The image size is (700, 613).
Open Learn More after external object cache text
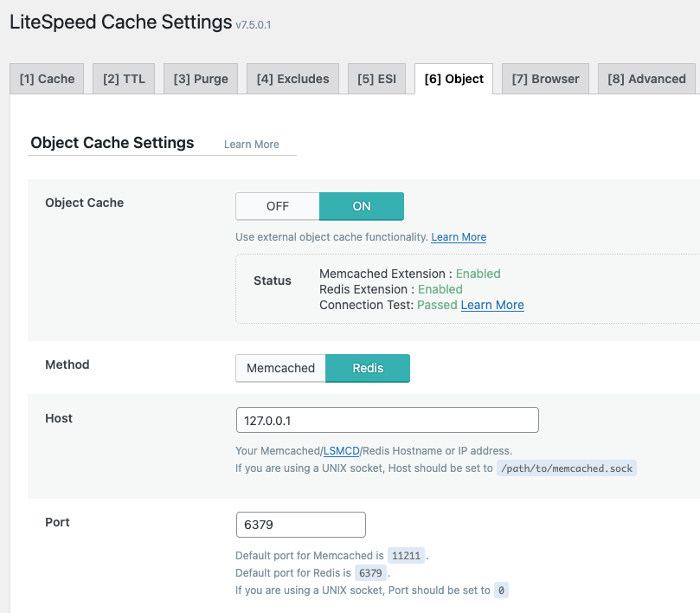(459, 237)
